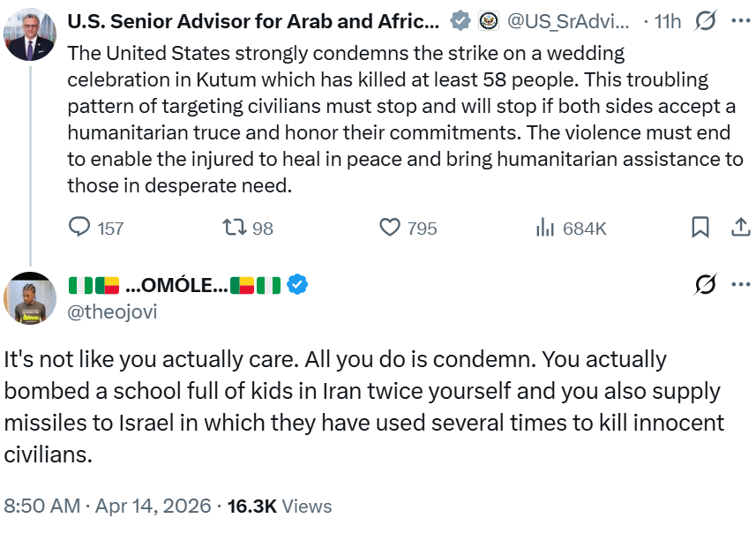The image size is (756, 533).
Task: View analytics showing 684K views
Action: tap(545, 228)
